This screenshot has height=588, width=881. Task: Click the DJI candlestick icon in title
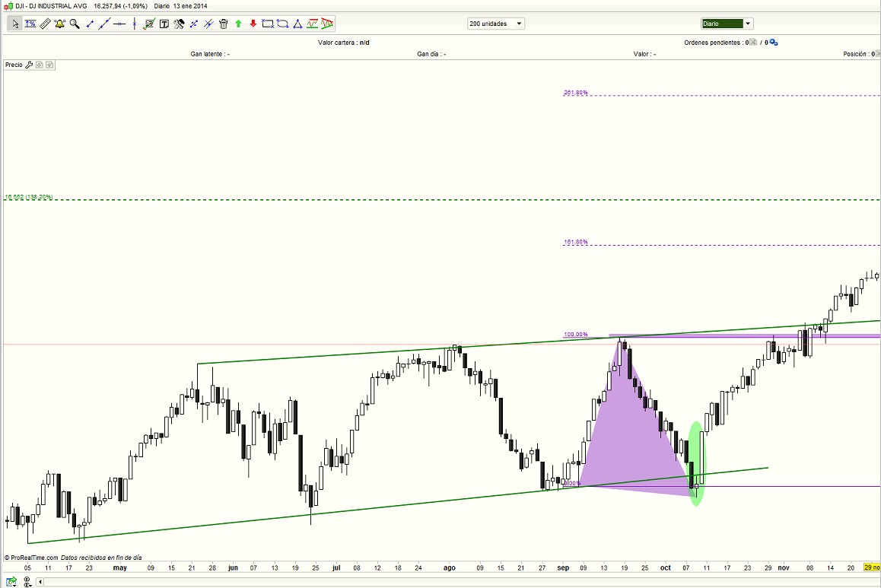[x=8, y=6]
